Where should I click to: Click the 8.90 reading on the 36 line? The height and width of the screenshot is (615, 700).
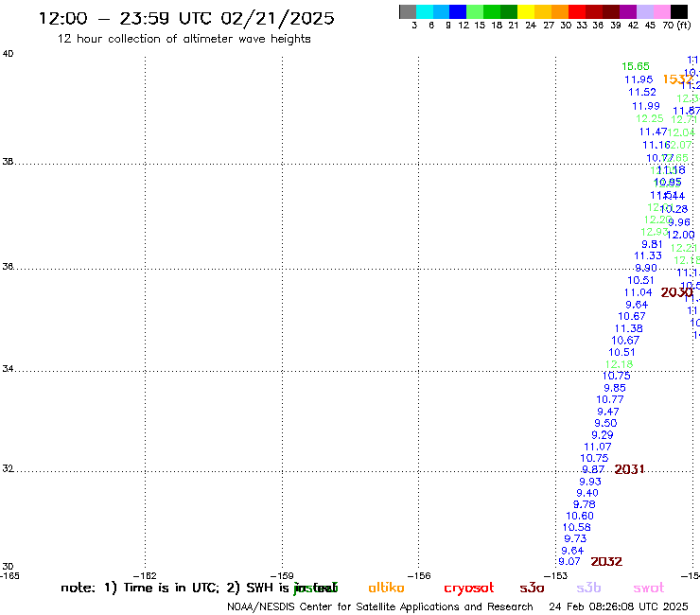pyautogui.click(x=645, y=268)
